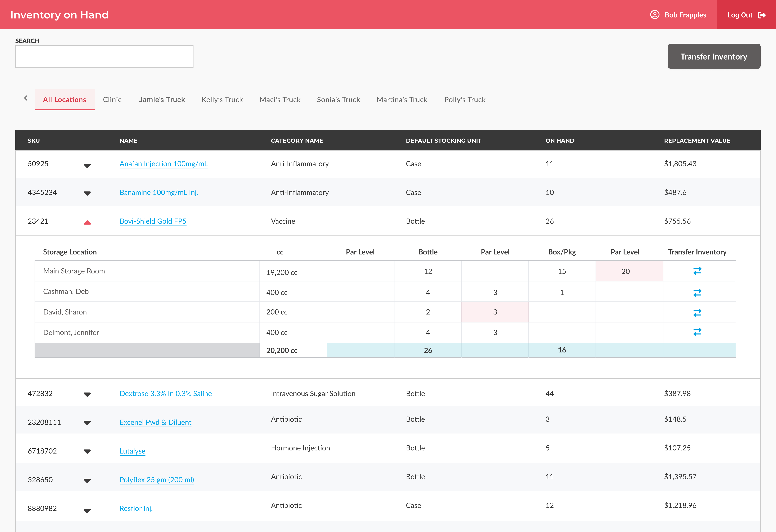The width and height of the screenshot is (776, 532).
Task: Expand Dextrose 3.3% row storage details
Action: [87, 395]
